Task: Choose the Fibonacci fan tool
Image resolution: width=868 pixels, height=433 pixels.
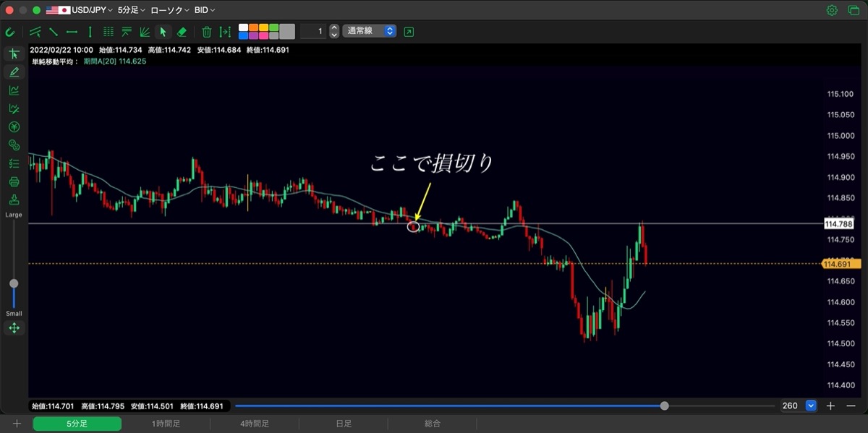Action: coord(145,32)
